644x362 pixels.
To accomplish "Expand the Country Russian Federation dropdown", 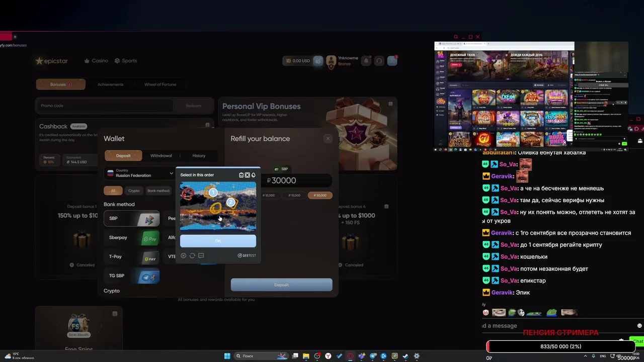I will pos(140,173).
